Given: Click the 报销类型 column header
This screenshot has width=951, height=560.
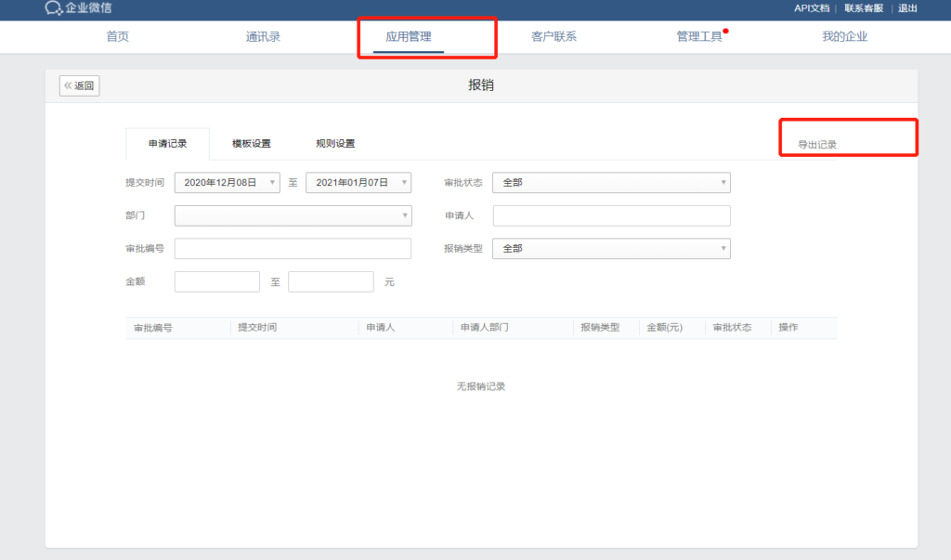Looking at the screenshot, I should (600, 328).
